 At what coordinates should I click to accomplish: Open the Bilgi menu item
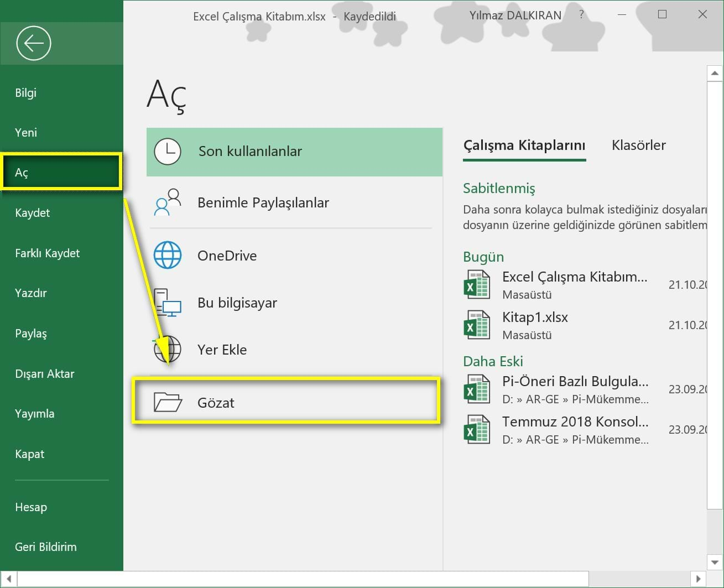(x=61, y=93)
